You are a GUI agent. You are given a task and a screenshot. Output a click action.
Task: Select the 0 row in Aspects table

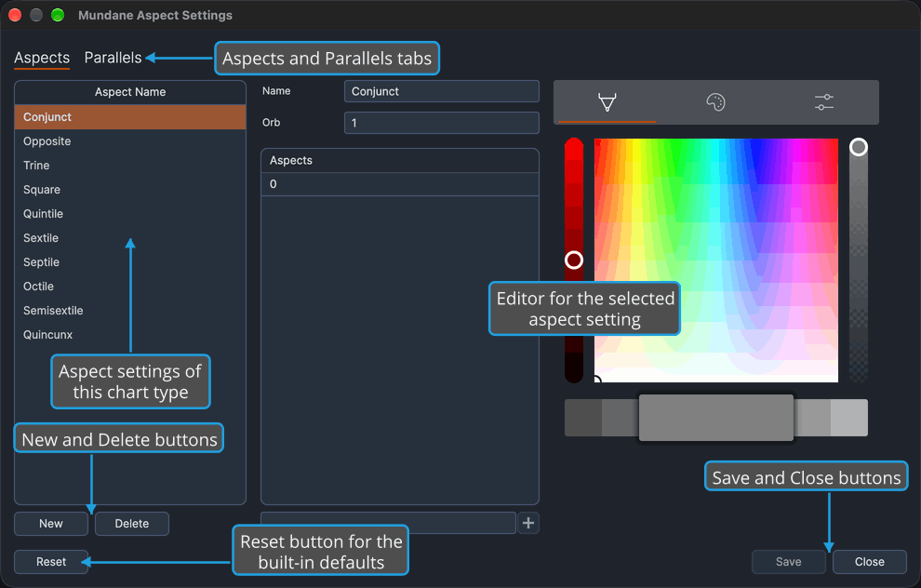[x=399, y=184]
